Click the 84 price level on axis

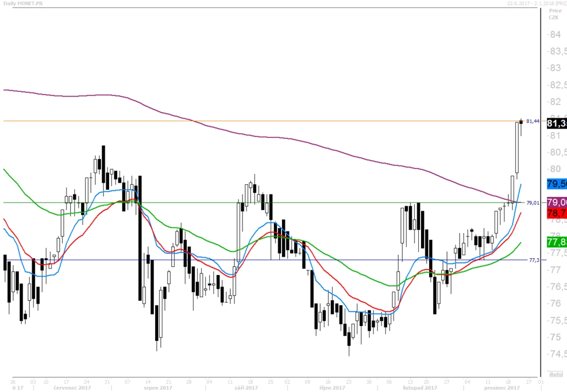[555, 34]
